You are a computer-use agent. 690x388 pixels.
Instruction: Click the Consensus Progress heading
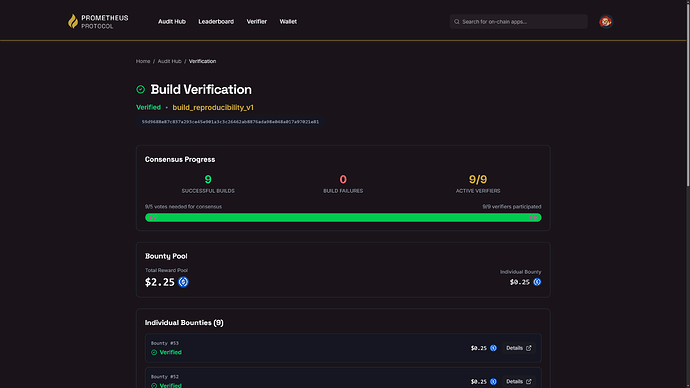[x=180, y=159]
